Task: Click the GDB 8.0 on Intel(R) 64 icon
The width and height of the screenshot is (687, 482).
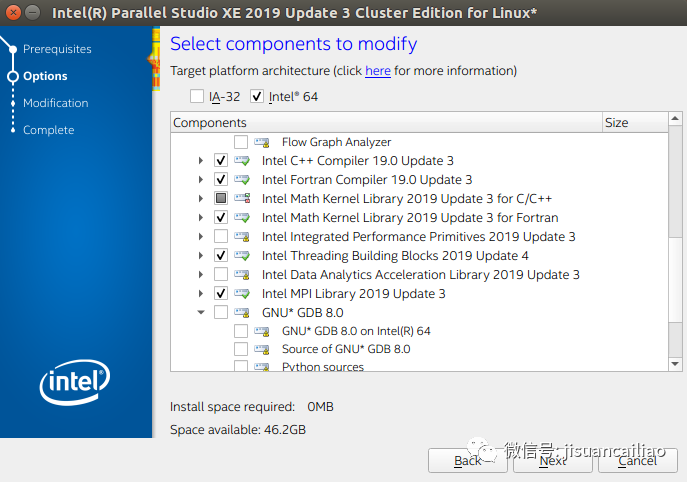Action: click(x=262, y=331)
